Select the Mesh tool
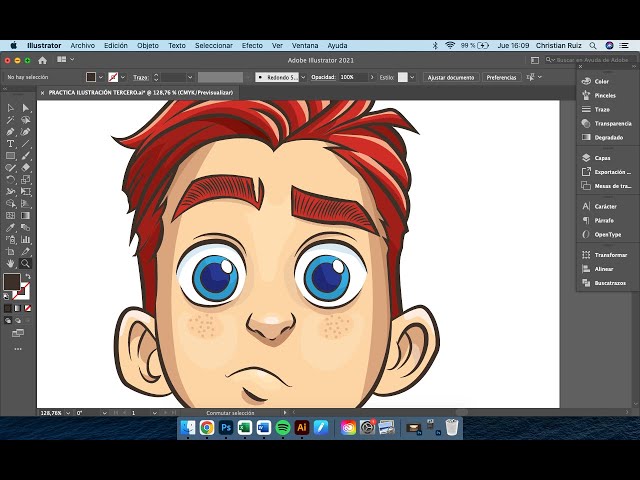 pos(10,216)
